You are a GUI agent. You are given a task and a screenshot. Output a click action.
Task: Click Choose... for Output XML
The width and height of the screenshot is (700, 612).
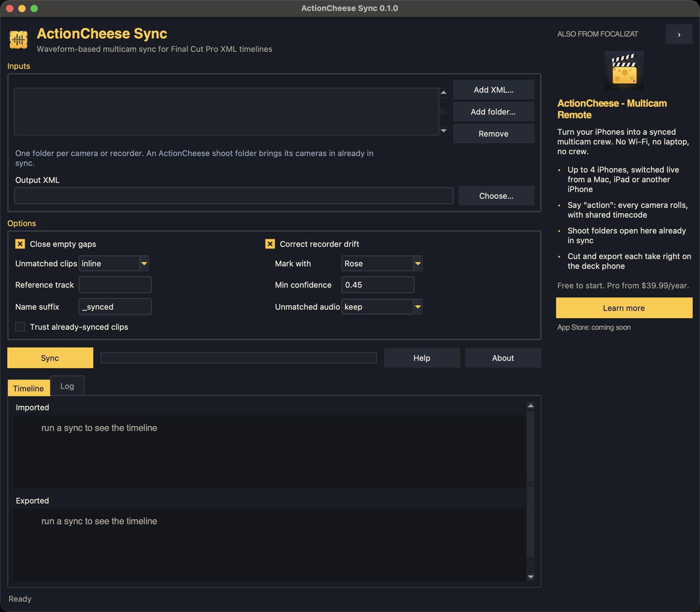pyautogui.click(x=496, y=196)
